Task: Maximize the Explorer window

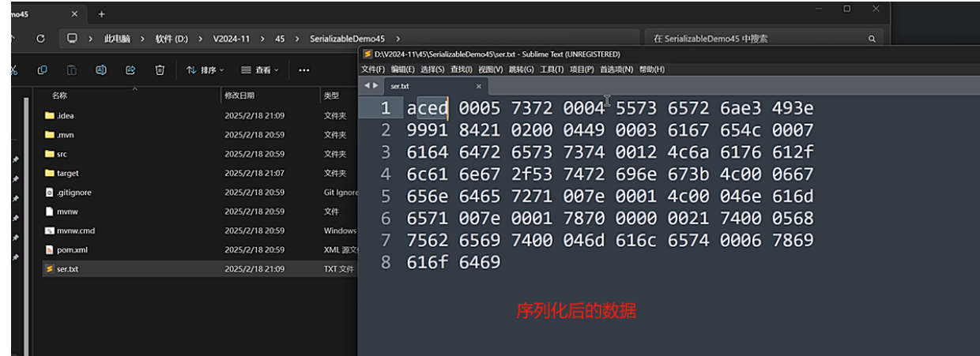Action: point(847,9)
